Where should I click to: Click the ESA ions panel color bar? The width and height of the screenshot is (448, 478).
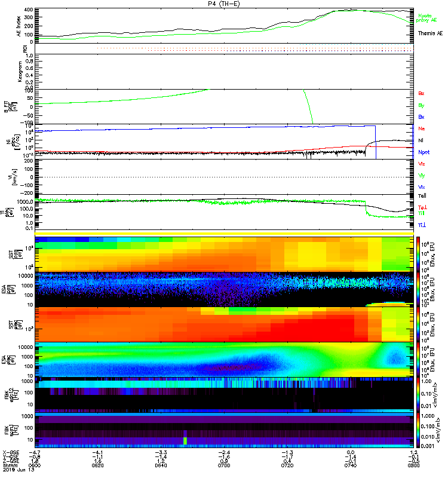(x=418, y=290)
